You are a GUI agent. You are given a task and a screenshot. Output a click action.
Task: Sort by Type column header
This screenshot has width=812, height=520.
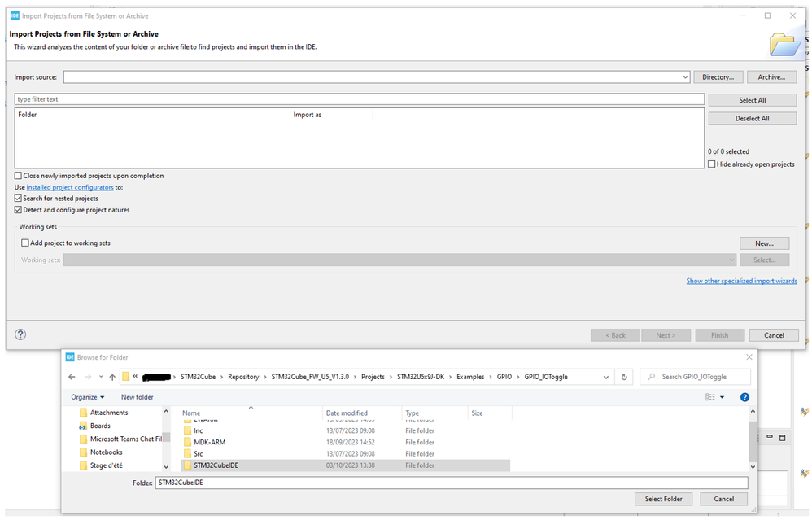[434, 413]
